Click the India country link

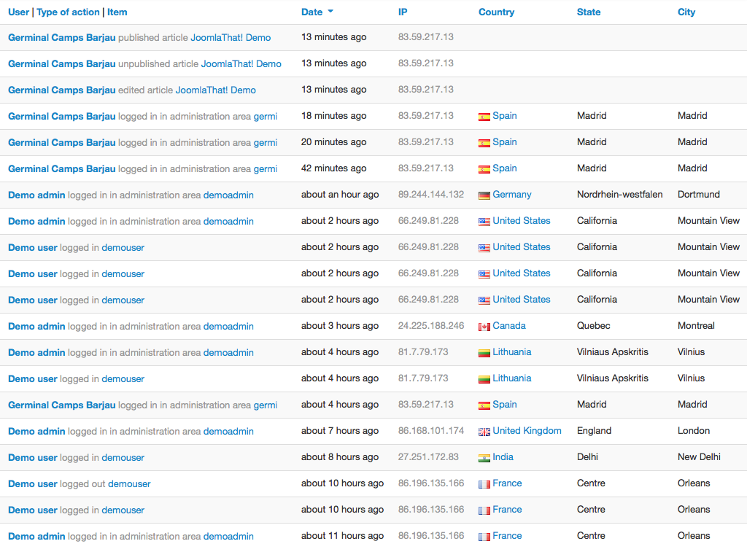[503, 456]
